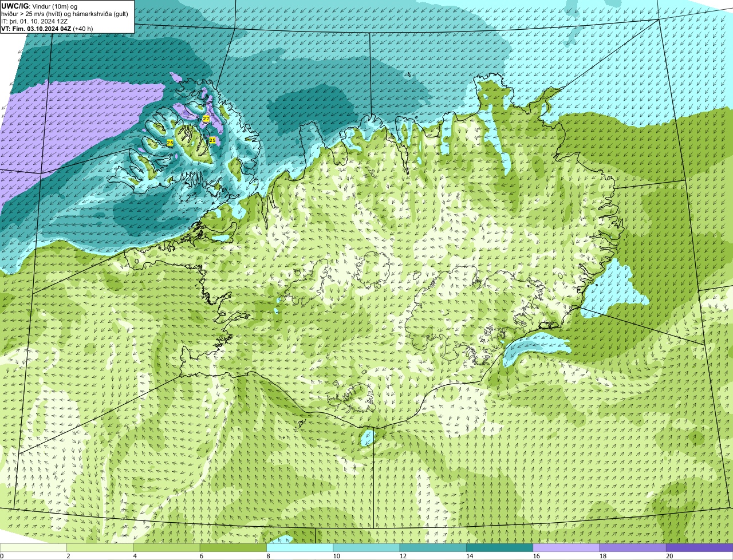Click the scale label '4'
This screenshot has height=560, width=733.
[135, 556]
